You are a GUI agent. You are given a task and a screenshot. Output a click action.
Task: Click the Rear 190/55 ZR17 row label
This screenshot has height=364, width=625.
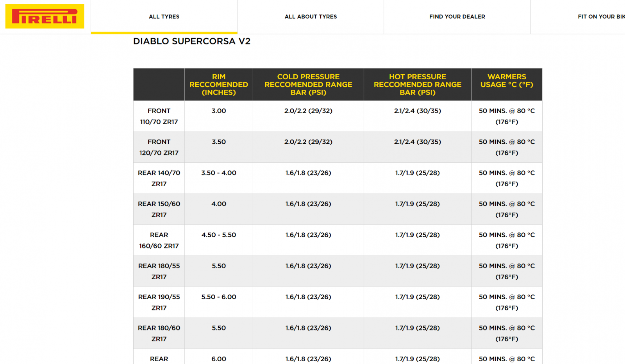pyautogui.click(x=159, y=302)
